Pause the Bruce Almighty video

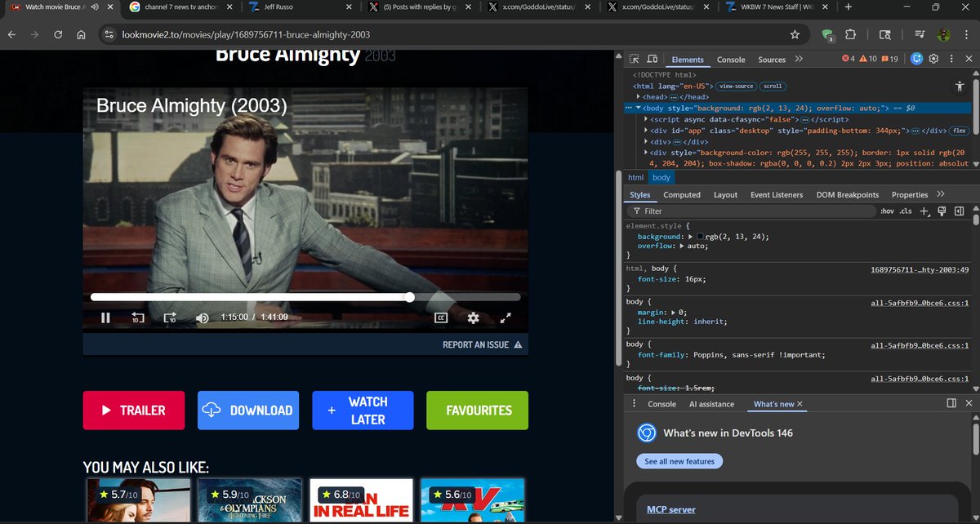pos(105,318)
